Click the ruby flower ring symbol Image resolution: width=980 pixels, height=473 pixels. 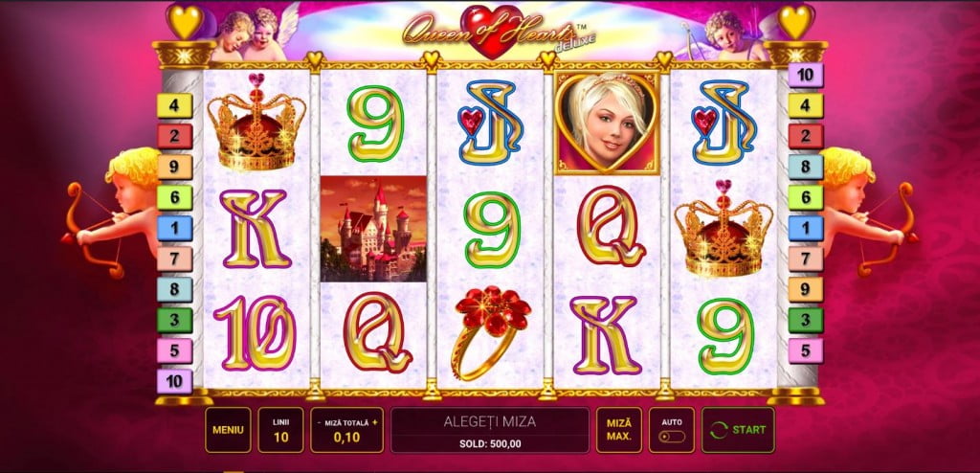coord(491,333)
